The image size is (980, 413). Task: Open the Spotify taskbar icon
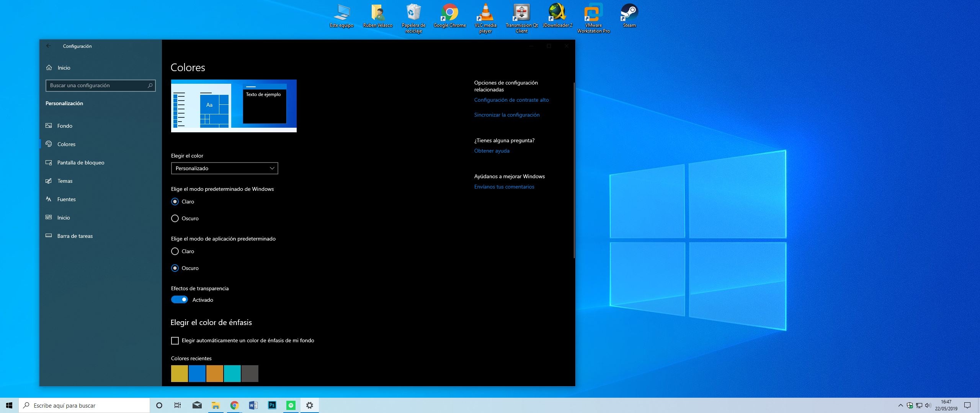click(x=291, y=405)
